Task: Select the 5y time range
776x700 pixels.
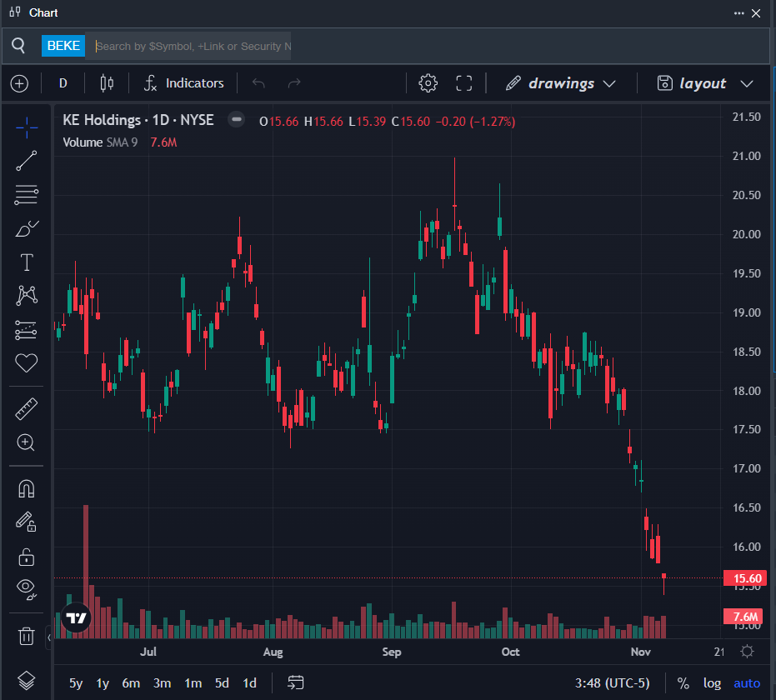Action: (x=76, y=683)
